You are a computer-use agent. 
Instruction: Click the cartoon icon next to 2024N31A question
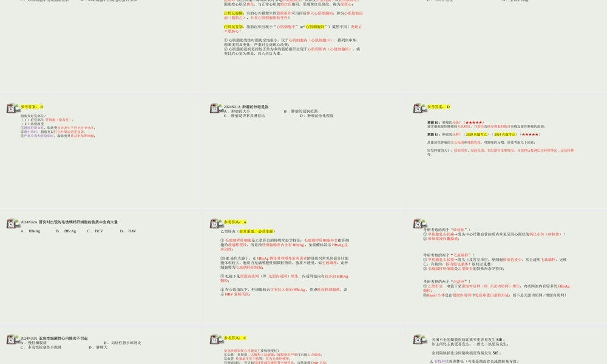[215, 108]
